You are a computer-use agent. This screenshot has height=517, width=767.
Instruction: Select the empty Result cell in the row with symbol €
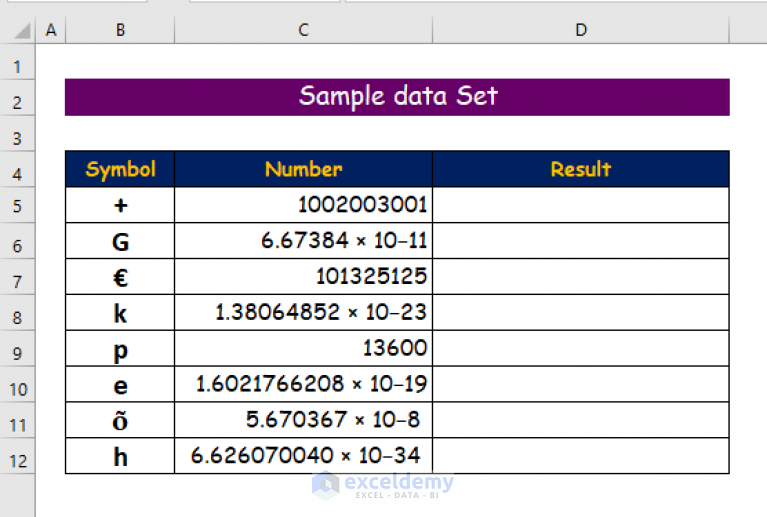[x=581, y=276]
